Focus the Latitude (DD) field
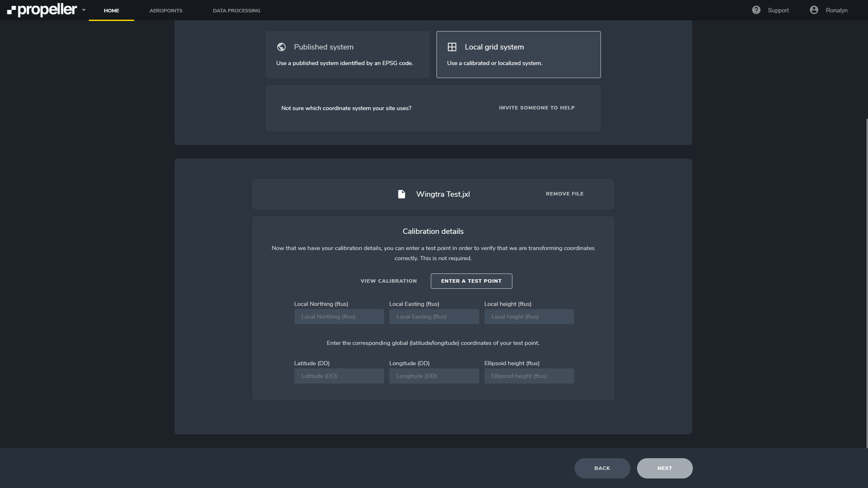 pos(339,376)
